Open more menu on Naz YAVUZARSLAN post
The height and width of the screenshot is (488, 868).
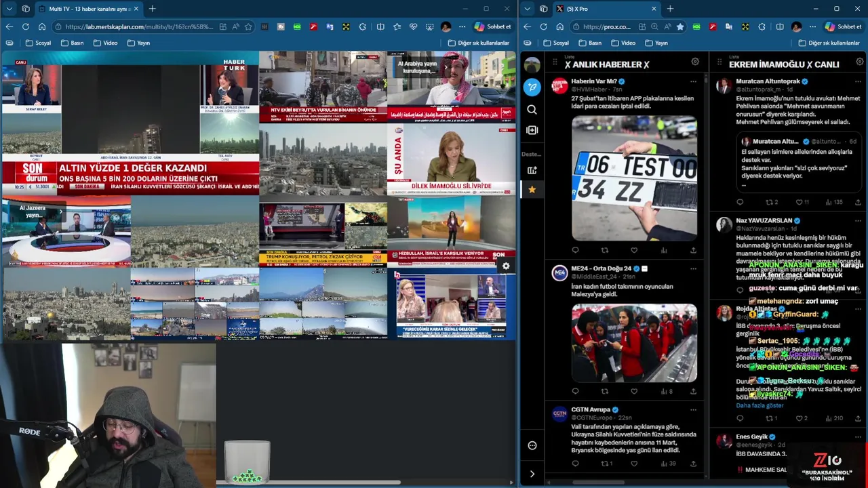(x=858, y=220)
